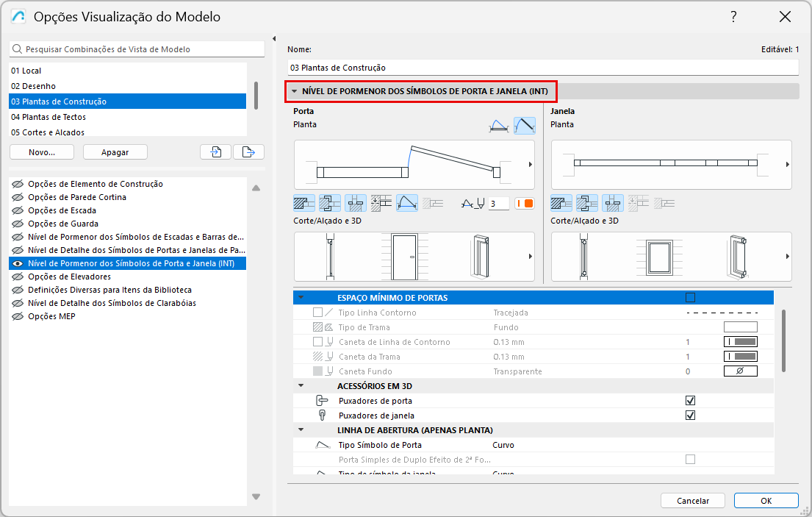The height and width of the screenshot is (517, 812).
Task: Enable the Espaço Mínimo de Portas checkbox
Action: pos(690,297)
